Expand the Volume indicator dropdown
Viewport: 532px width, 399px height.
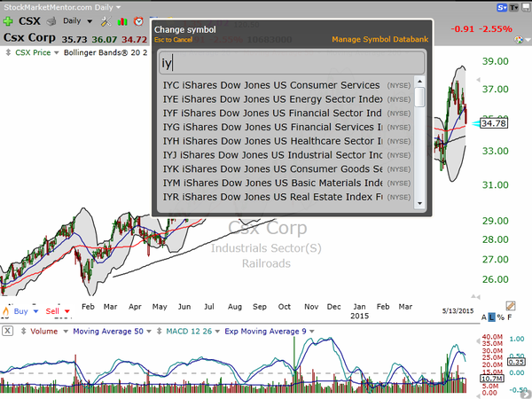click(x=66, y=332)
